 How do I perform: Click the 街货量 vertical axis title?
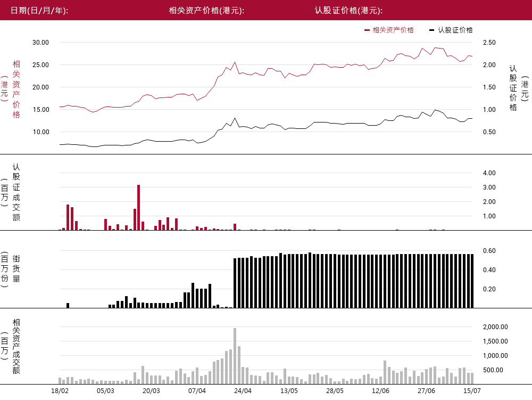pos(16,268)
